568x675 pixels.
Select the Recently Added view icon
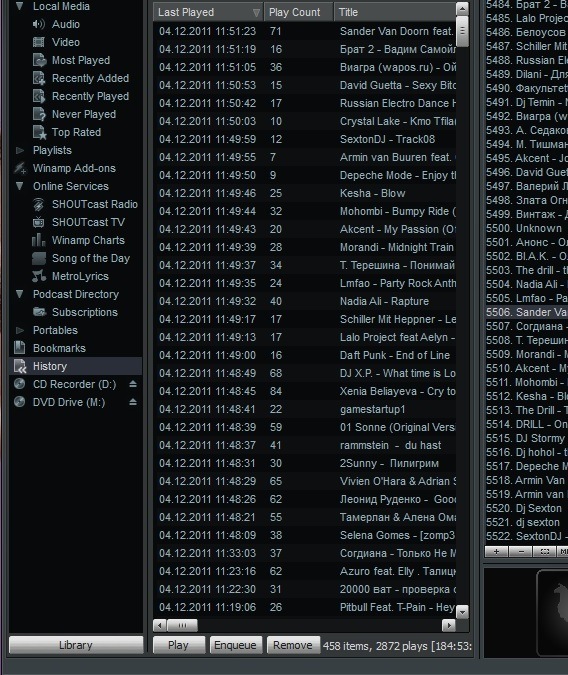[40, 78]
